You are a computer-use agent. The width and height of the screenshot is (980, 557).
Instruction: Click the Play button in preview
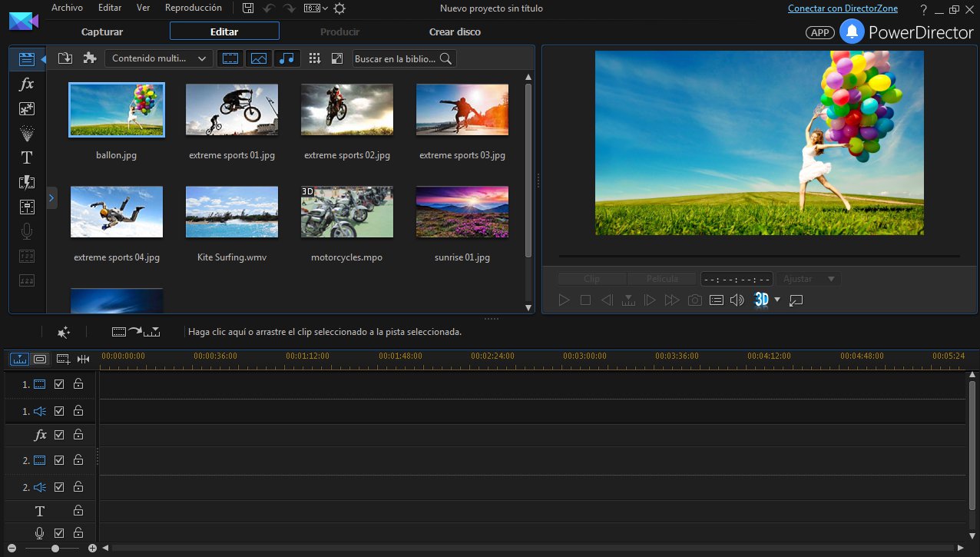point(564,300)
